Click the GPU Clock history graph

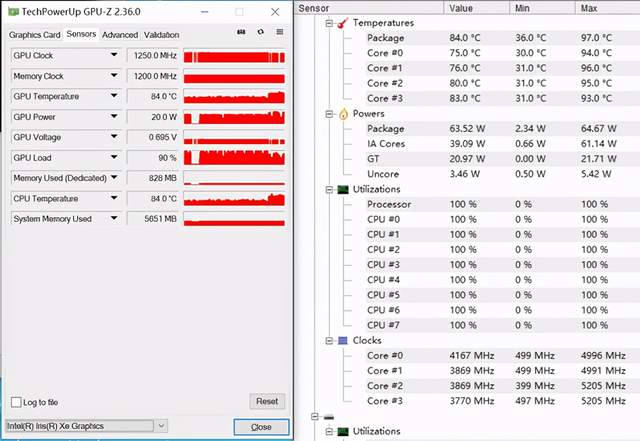pyautogui.click(x=234, y=56)
